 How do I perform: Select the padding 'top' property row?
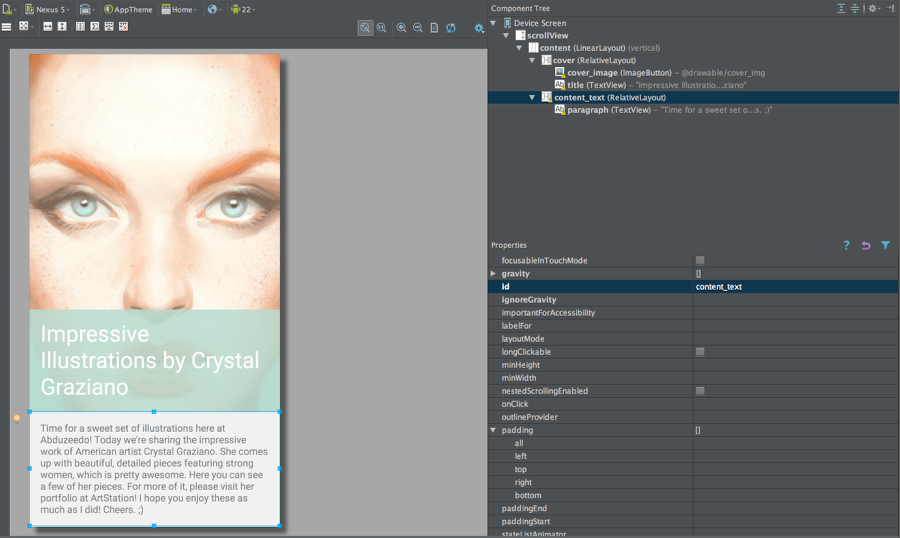click(x=693, y=470)
